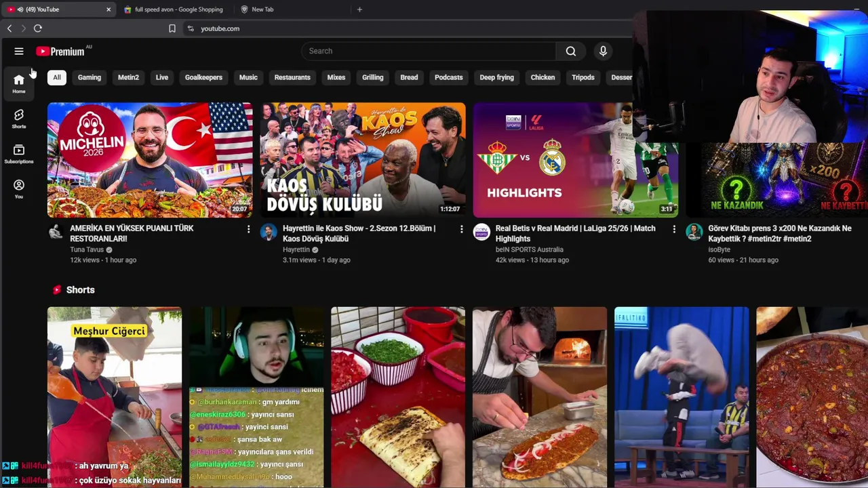This screenshot has width=868, height=488.
Task: Select the Live filter chip
Action: point(161,77)
